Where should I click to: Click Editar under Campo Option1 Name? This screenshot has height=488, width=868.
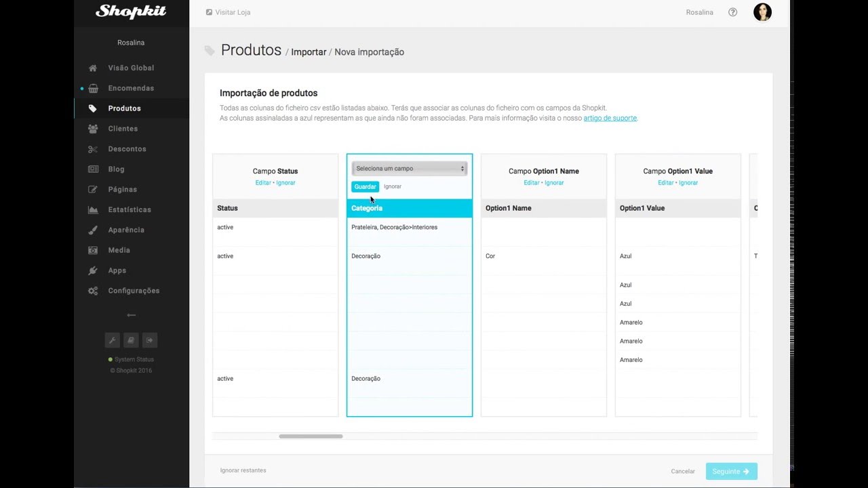532,183
